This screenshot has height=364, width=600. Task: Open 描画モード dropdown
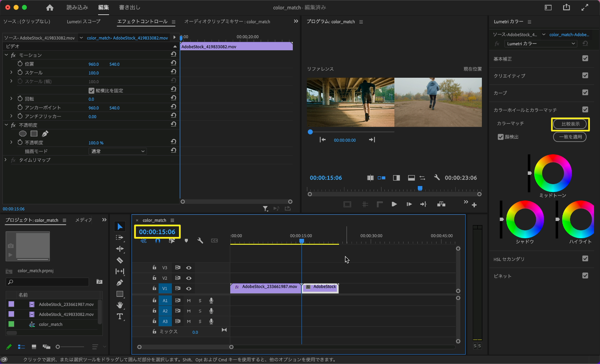(x=118, y=151)
